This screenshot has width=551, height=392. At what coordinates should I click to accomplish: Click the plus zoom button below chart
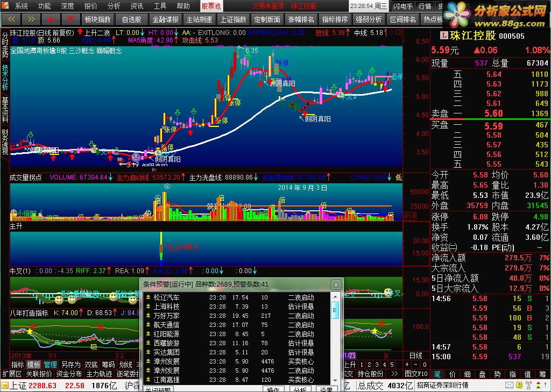[x=407, y=365]
